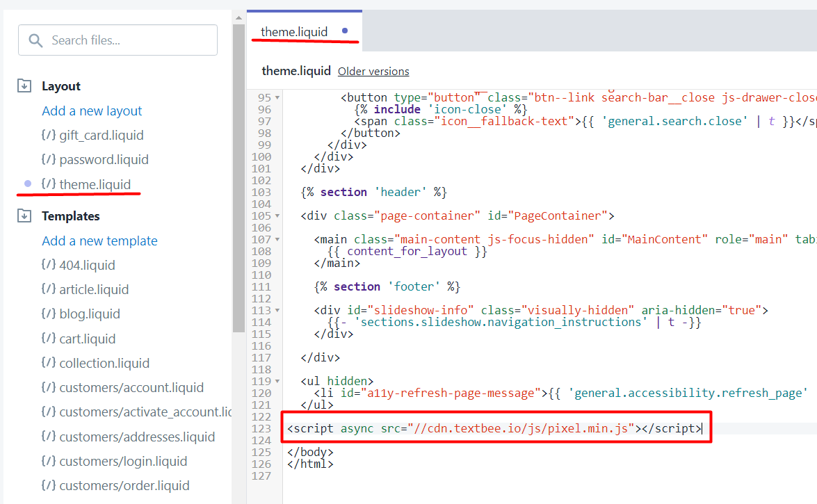The image size is (817, 504).
Task: Click the closing html tag on line 126
Action: (310, 464)
